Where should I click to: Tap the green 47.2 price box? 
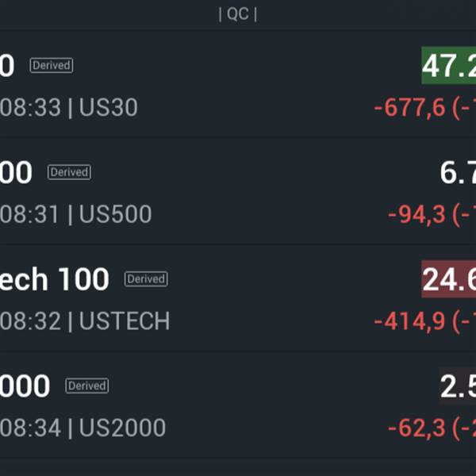point(449,67)
